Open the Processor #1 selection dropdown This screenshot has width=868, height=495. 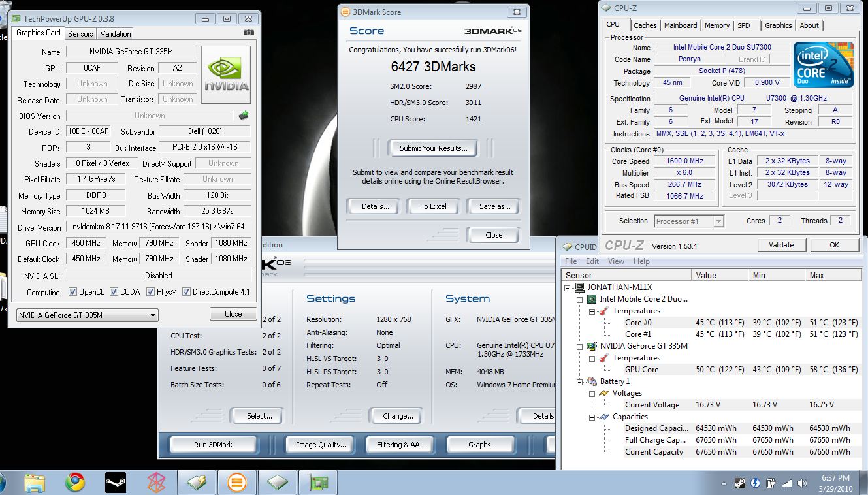pos(689,221)
